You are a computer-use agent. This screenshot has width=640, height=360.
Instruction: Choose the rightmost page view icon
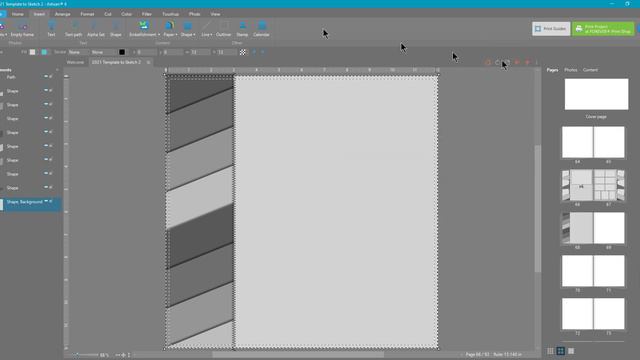tap(571, 351)
